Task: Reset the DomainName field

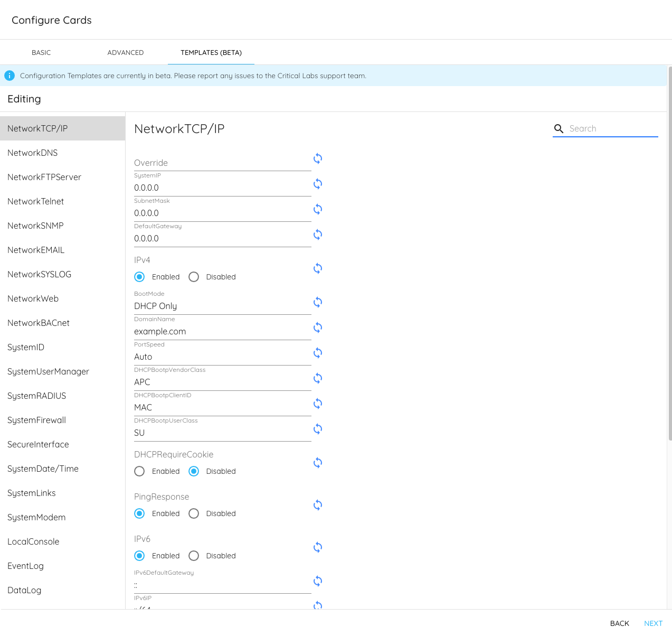Action: click(318, 328)
